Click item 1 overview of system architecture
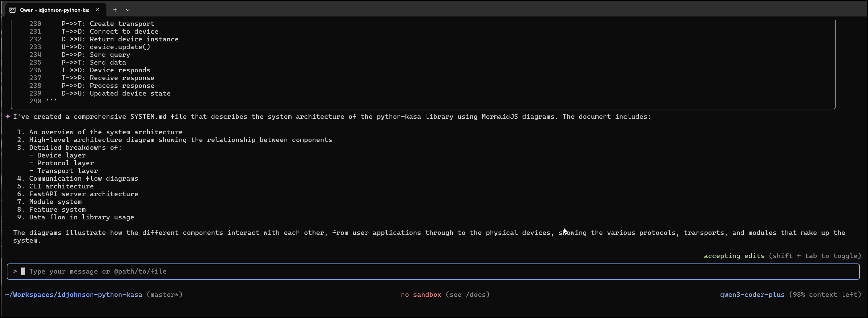 coord(100,132)
